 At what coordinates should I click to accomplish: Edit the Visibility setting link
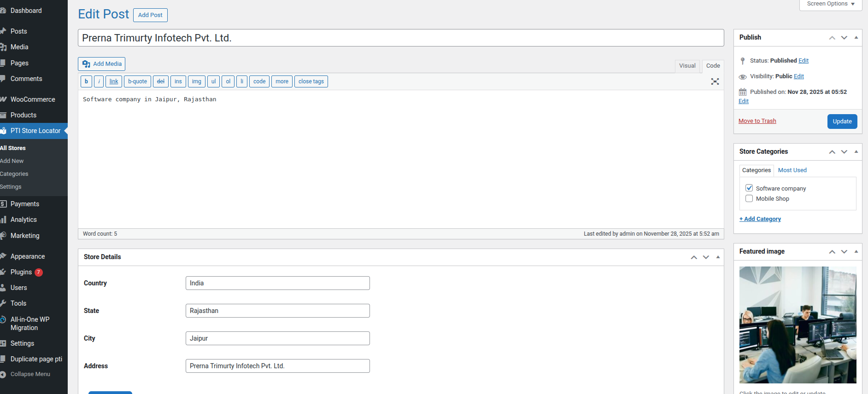point(799,76)
